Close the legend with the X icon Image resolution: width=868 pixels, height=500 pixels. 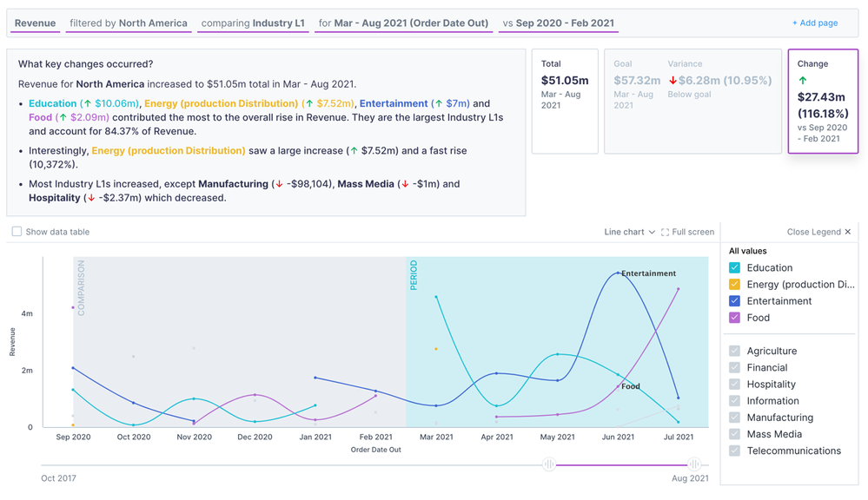tap(847, 232)
